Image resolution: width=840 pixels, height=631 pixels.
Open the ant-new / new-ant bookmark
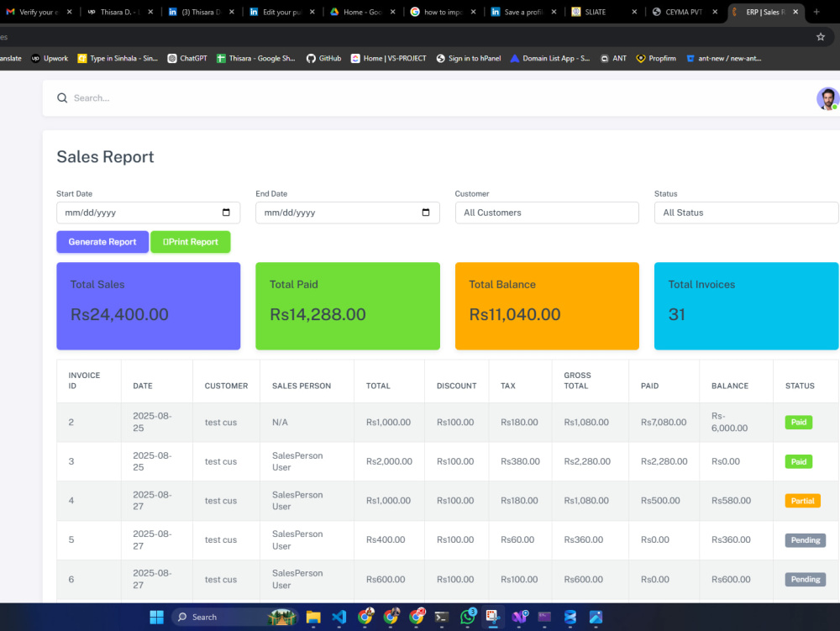tap(724, 58)
